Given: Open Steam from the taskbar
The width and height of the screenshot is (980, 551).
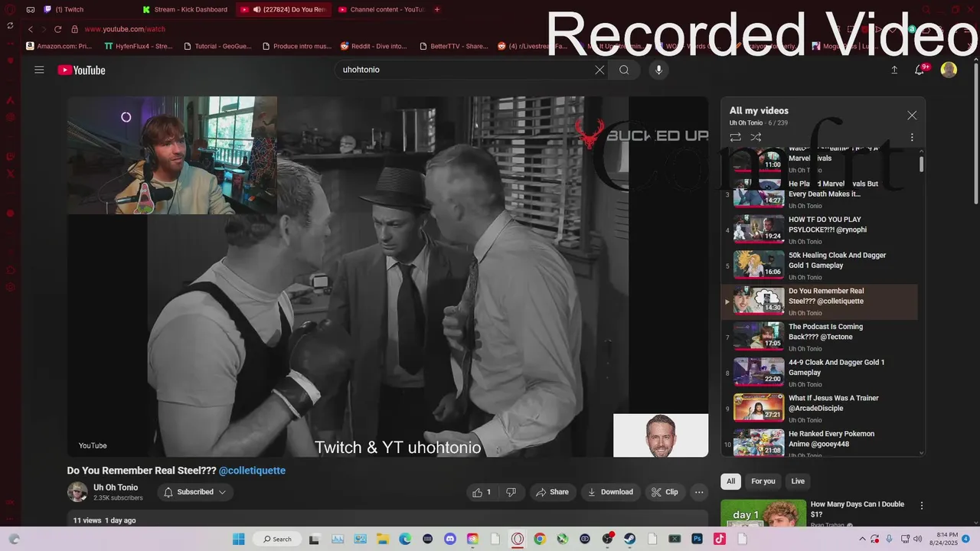Looking at the screenshot, I should 630,539.
